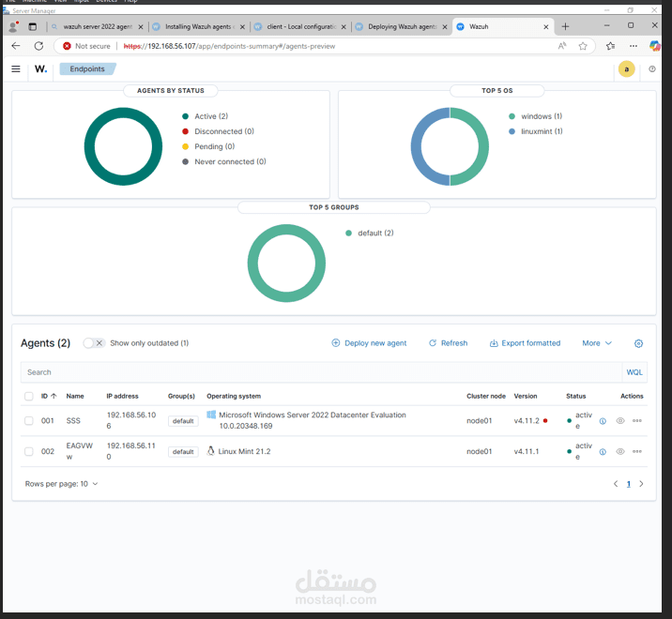Click the agents Search field

pyautogui.click(x=321, y=372)
